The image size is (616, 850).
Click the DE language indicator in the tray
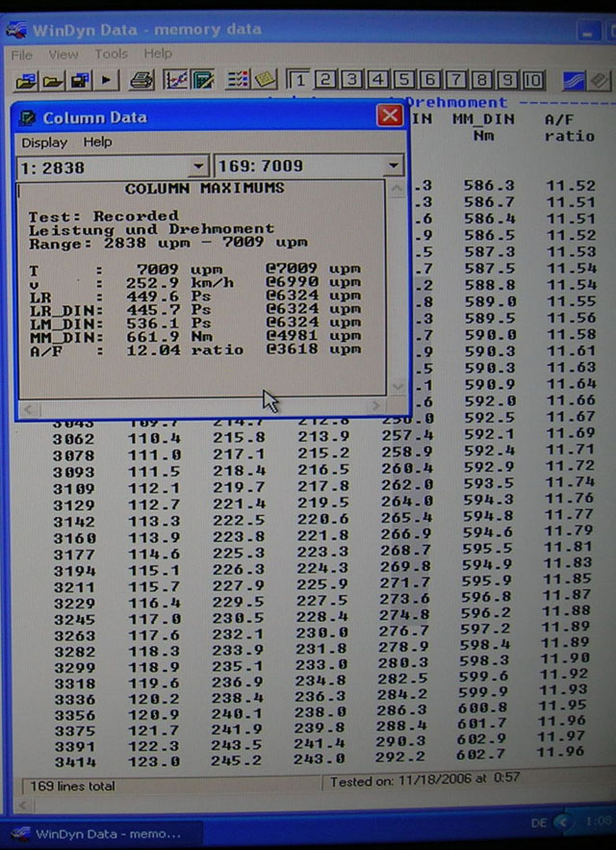[538, 823]
